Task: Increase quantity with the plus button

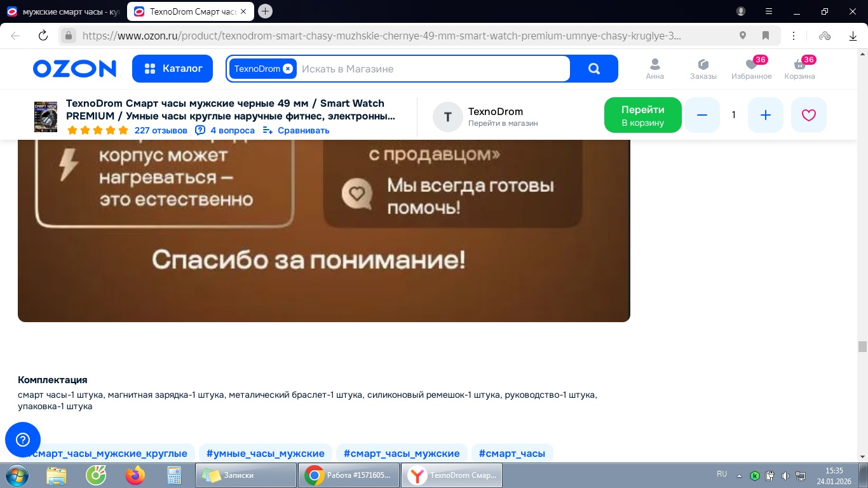Action: [x=766, y=115]
